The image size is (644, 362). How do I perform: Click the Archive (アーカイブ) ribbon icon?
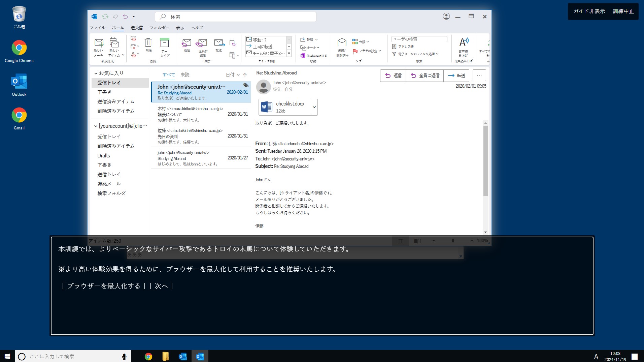(x=165, y=42)
